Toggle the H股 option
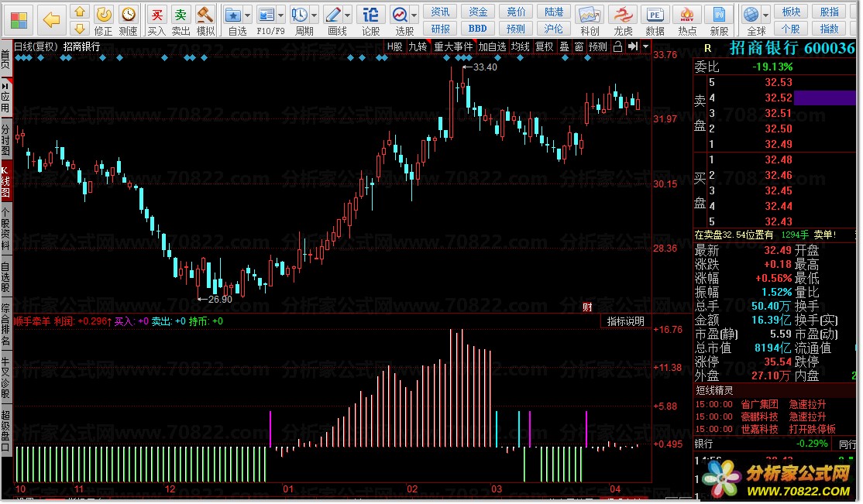 [394, 46]
